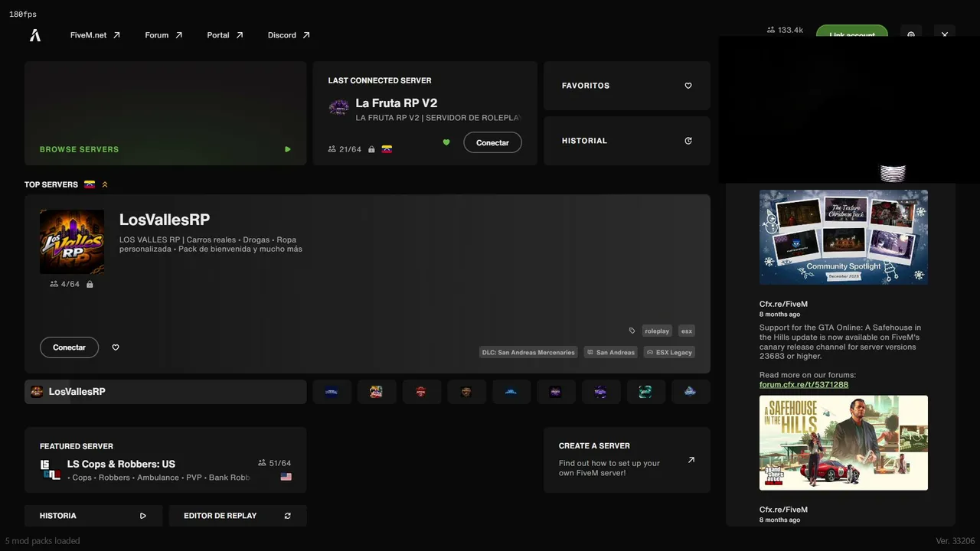Image resolution: width=980 pixels, height=551 pixels.
Task: Select the LosVallesRP server title
Action: (165, 220)
